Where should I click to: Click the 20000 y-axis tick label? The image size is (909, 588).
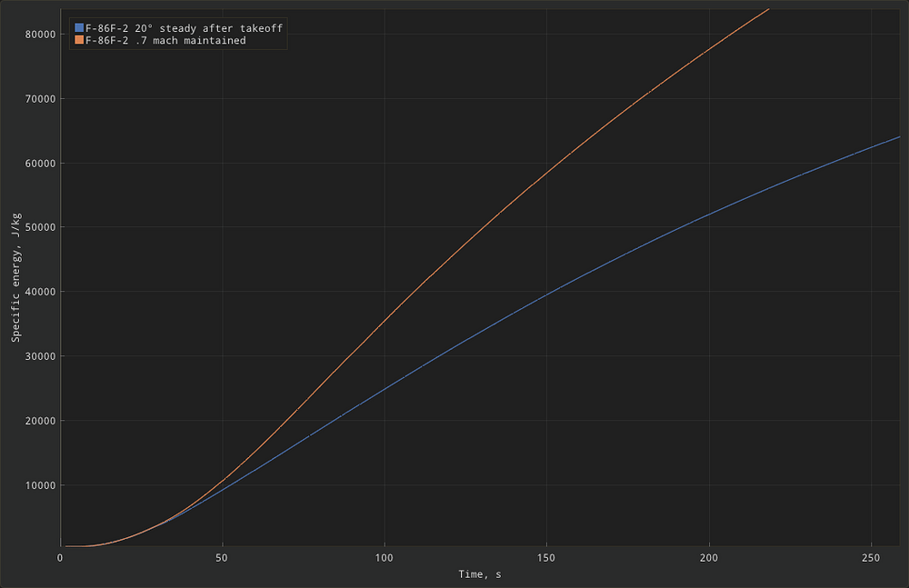click(41, 421)
